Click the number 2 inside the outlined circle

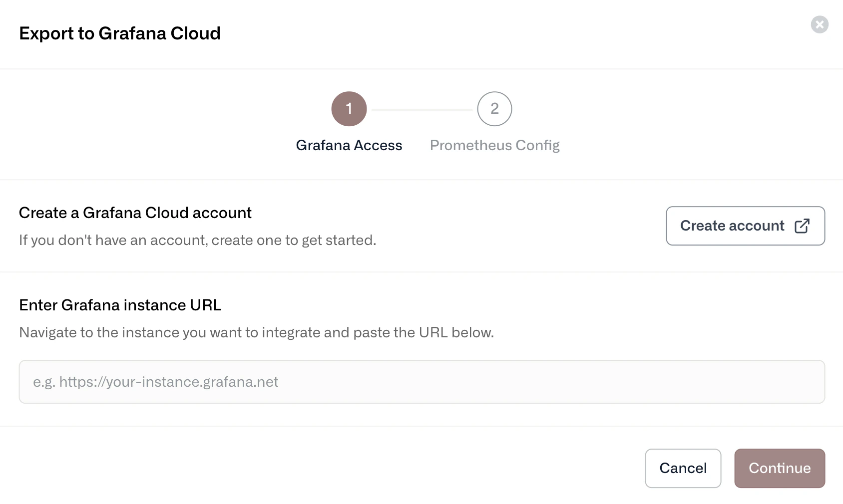coord(494,109)
